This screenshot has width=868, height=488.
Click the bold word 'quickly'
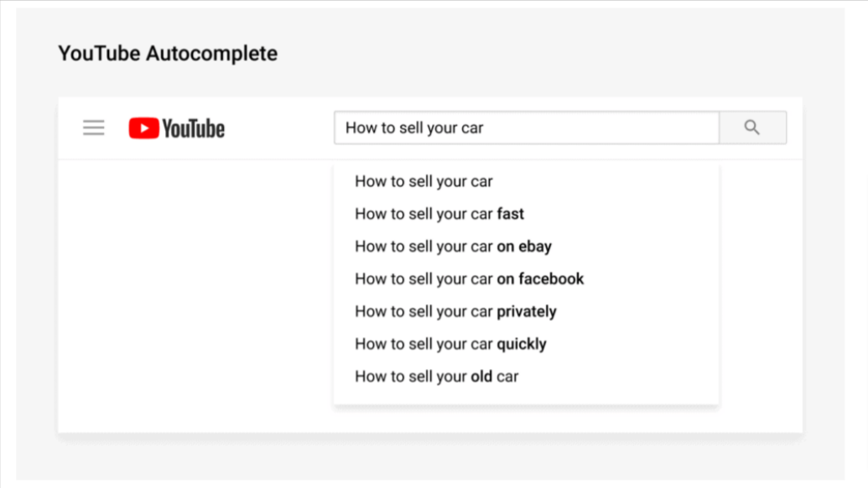(522, 345)
